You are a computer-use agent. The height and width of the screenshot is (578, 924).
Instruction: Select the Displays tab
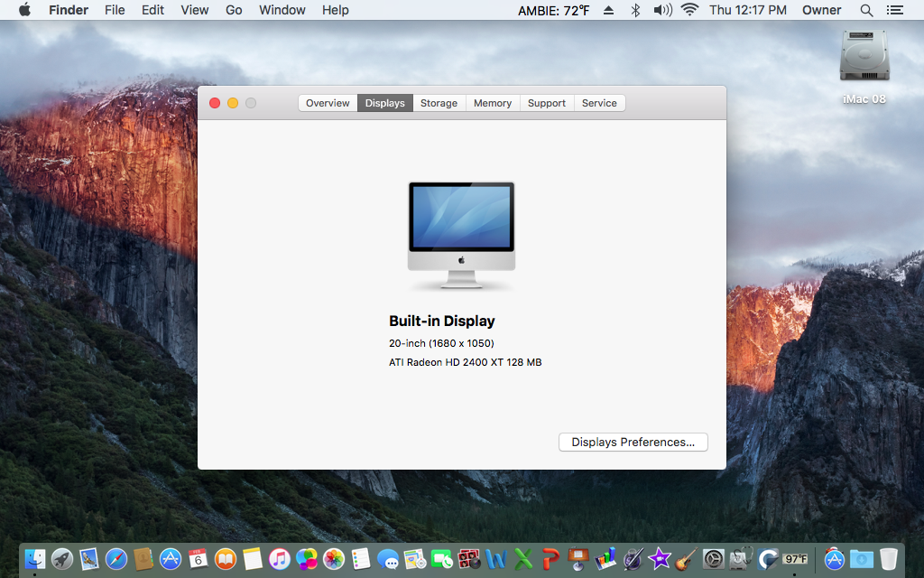384,103
